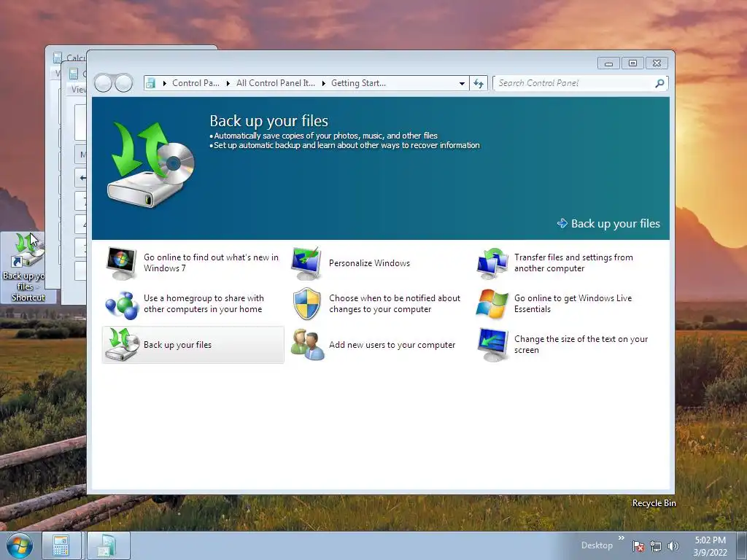747x560 pixels.
Task: Click the Recycle Bin label on desktop
Action: (x=654, y=503)
